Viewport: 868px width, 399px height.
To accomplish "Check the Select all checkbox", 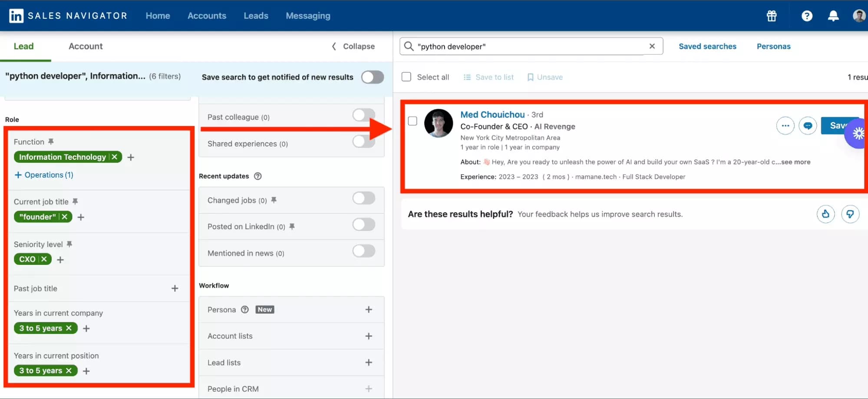I will pyautogui.click(x=406, y=76).
